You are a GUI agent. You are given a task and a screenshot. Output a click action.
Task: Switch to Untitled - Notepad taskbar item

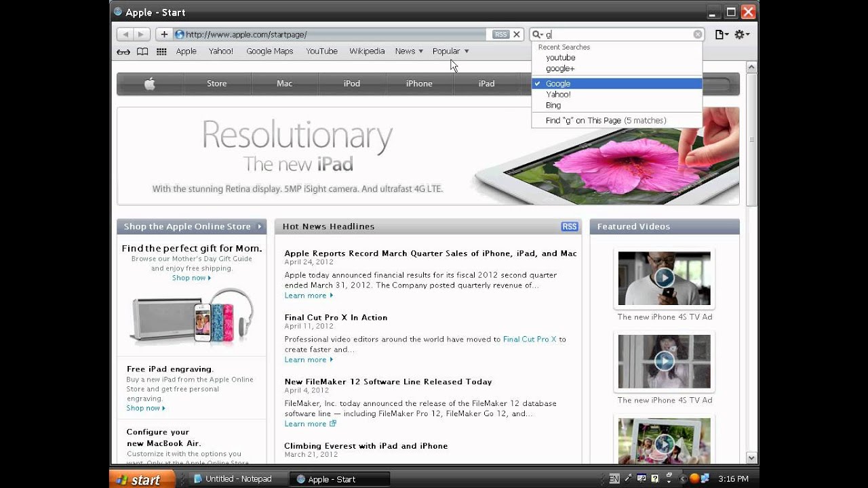point(238,479)
